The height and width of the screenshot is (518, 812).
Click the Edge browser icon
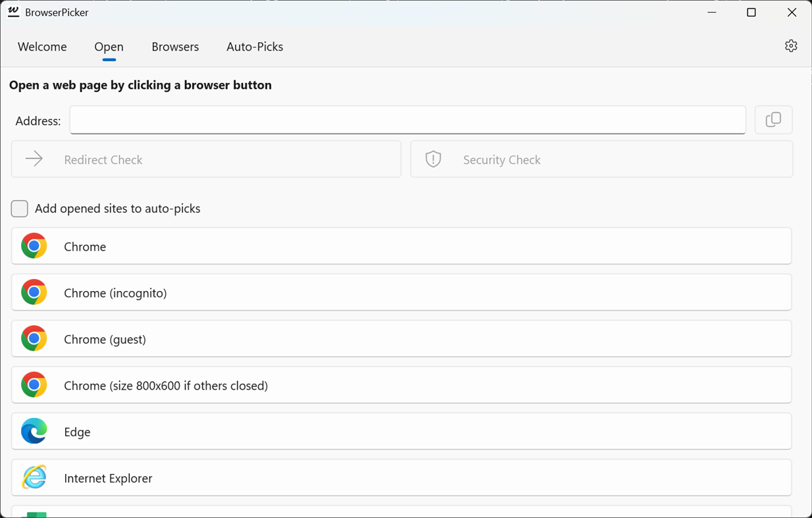click(34, 431)
